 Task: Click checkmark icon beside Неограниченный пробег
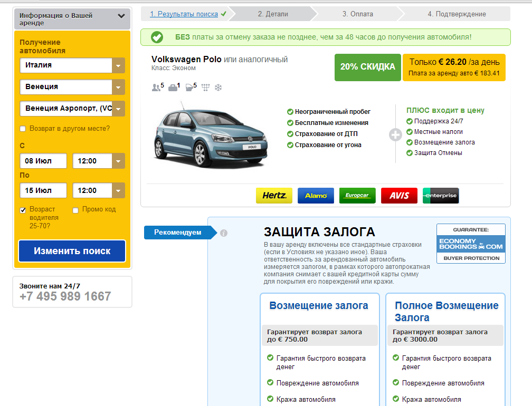click(x=290, y=112)
